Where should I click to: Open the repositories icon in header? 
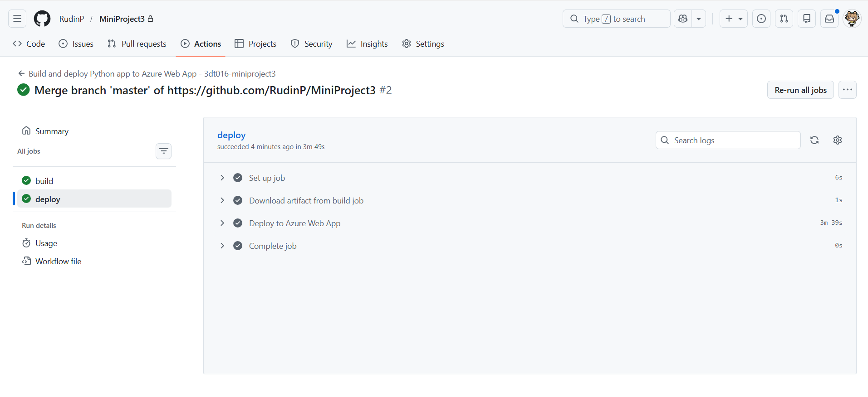(x=807, y=19)
